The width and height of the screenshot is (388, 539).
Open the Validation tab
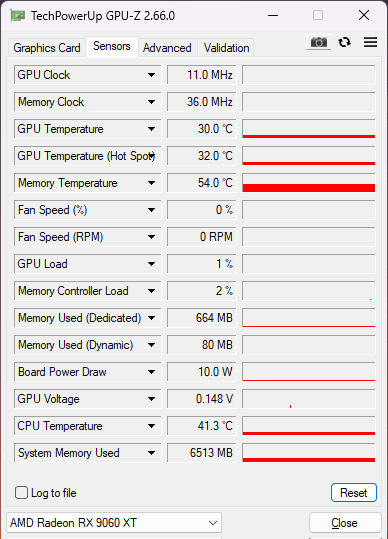pos(226,48)
